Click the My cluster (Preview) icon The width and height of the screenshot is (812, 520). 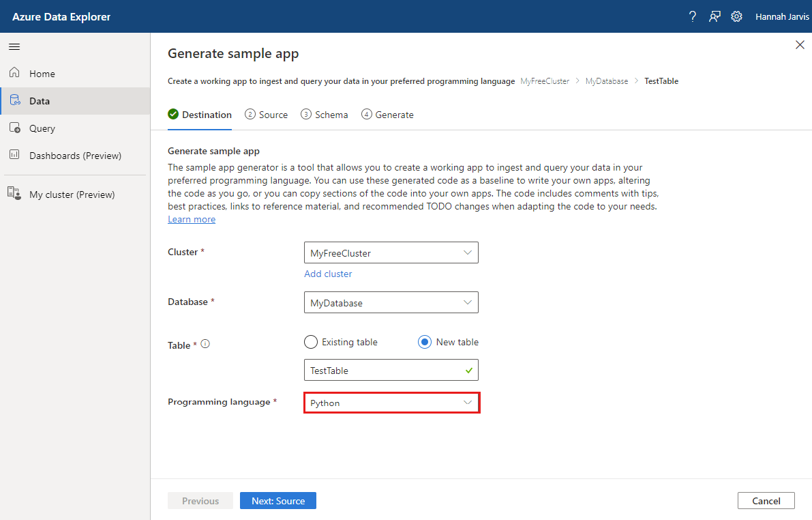(14, 194)
